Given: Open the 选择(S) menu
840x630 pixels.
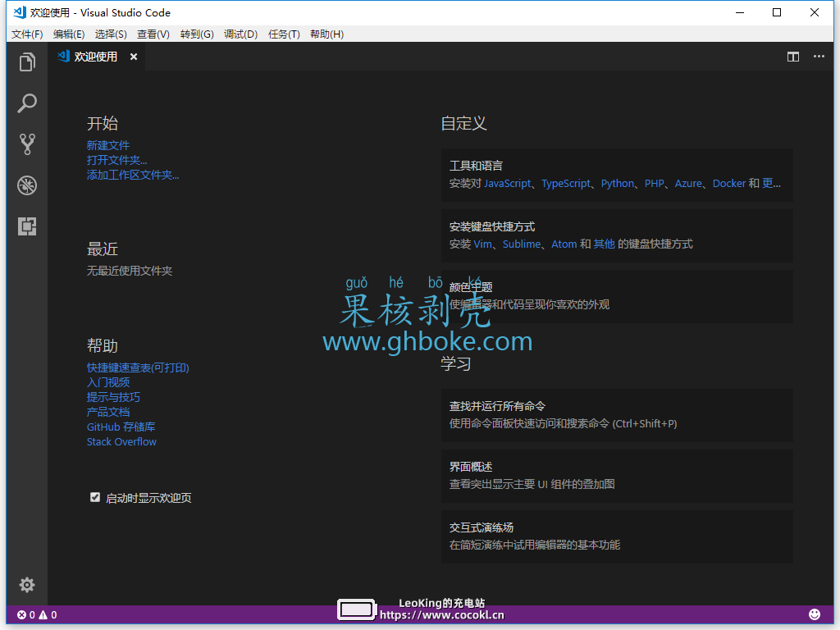Looking at the screenshot, I should (111, 34).
